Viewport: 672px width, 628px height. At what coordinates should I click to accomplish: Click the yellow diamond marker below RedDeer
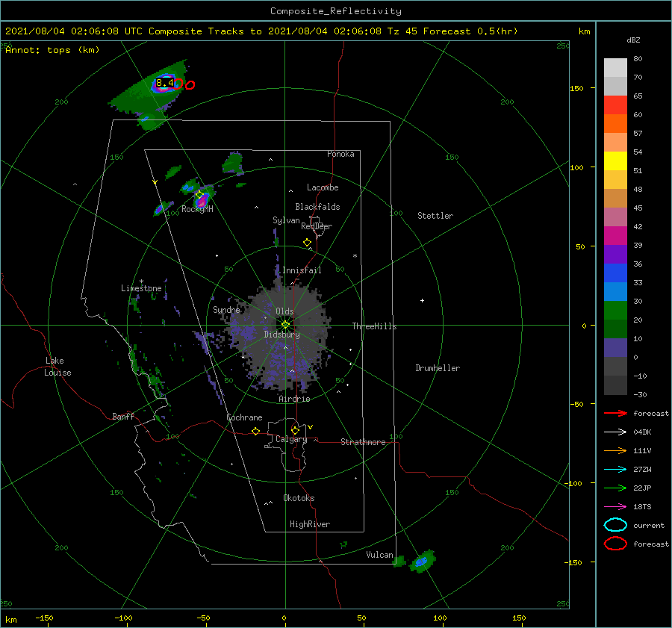307,242
